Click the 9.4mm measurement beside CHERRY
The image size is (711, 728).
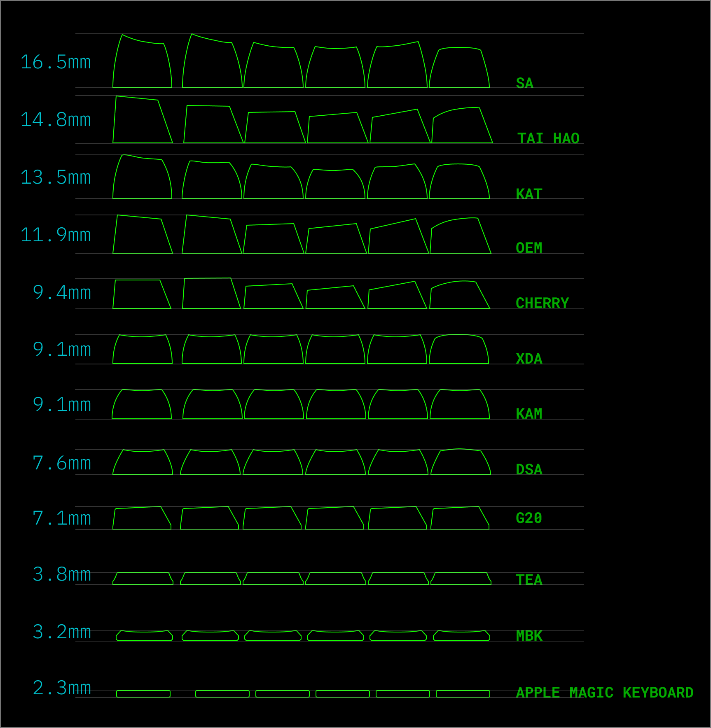tap(63, 292)
